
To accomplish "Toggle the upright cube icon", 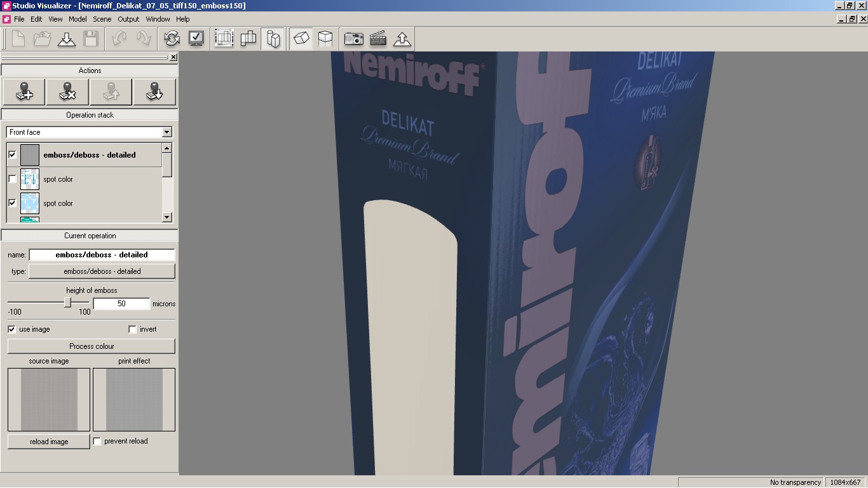I will pos(325,39).
